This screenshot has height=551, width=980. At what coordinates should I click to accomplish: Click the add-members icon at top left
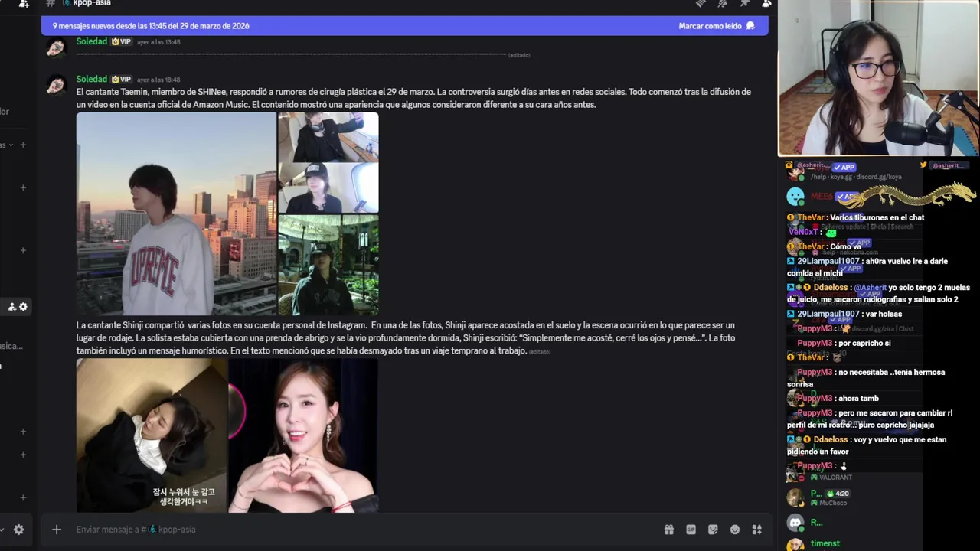pos(24,3)
